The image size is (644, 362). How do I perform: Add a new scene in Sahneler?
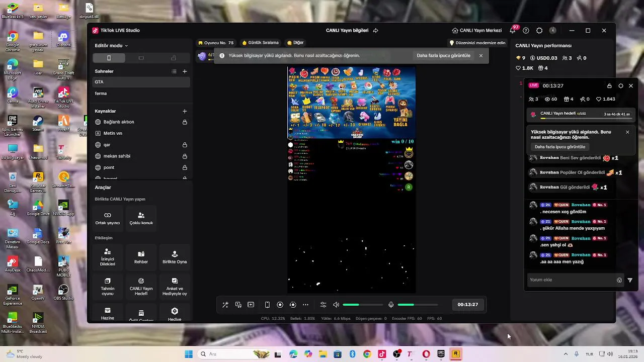[x=185, y=71]
